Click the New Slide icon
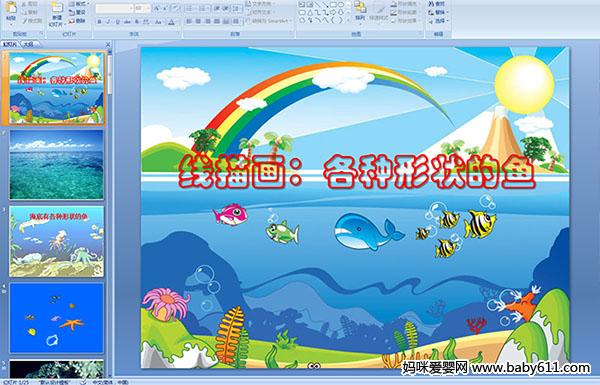The image size is (600, 385). coord(57,12)
